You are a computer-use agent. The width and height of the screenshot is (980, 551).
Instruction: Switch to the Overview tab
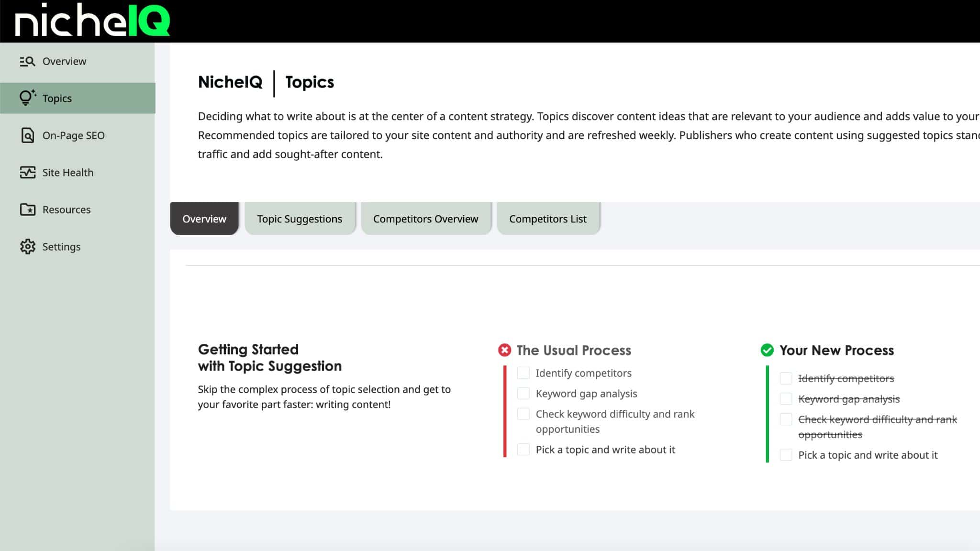coord(204,219)
